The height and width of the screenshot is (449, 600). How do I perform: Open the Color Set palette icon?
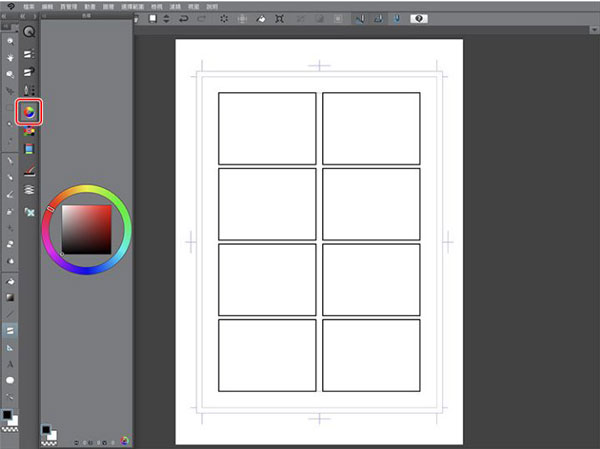pyautogui.click(x=29, y=130)
